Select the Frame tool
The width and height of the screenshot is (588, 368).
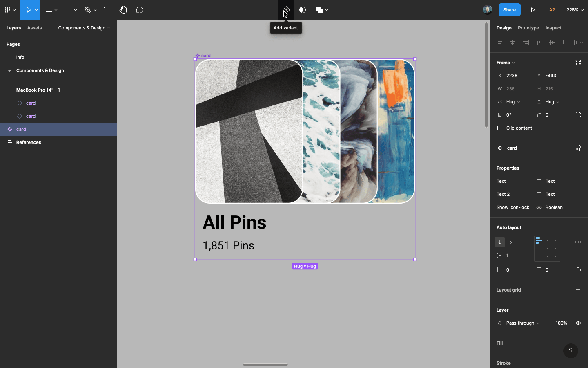pyautogui.click(x=49, y=10)
